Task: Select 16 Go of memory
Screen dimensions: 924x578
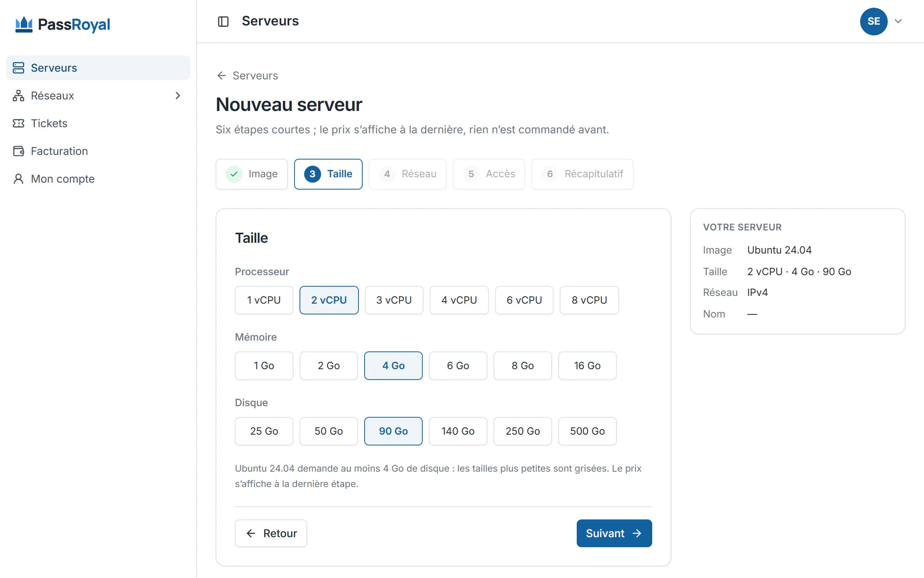Action: [x=588, y=366]
